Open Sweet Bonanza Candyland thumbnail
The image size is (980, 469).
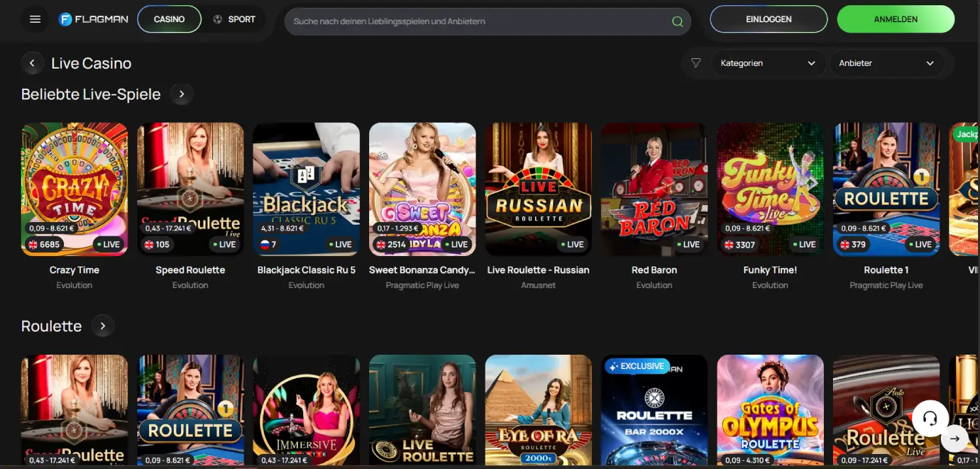422,189
